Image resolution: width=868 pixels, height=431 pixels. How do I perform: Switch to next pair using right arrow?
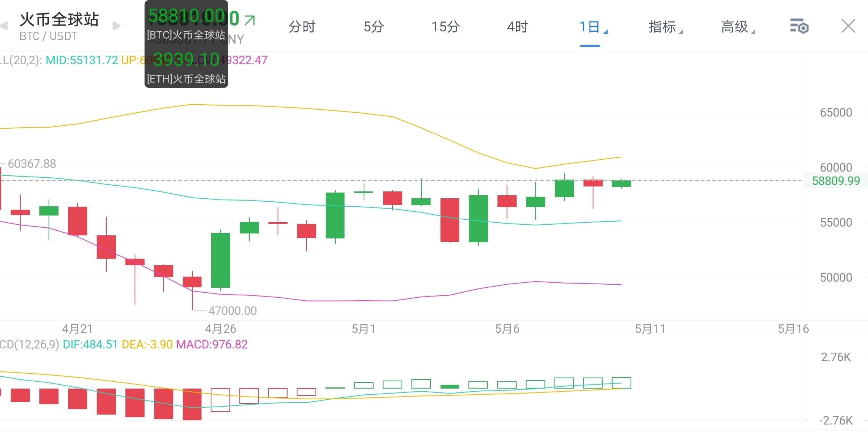tap(115, 25)
